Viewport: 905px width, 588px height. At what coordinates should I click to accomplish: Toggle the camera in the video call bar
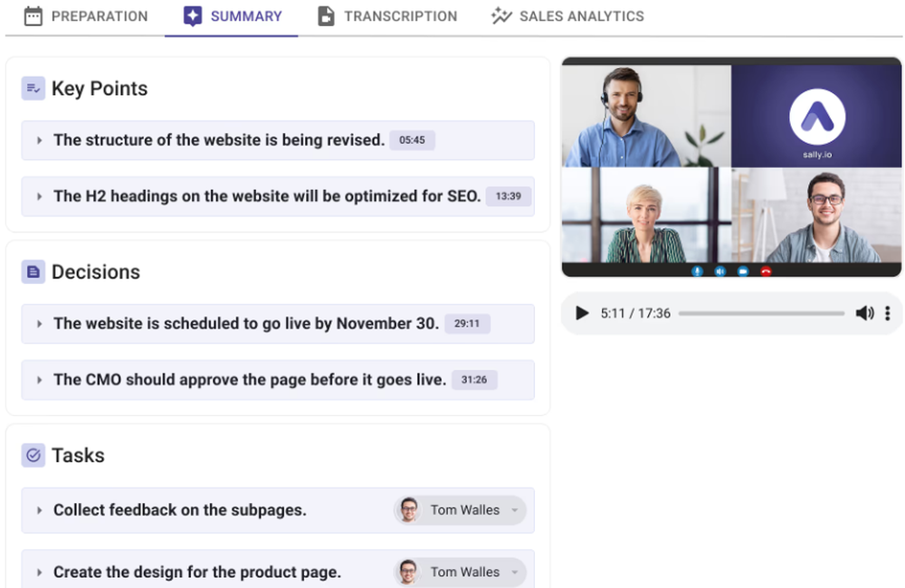pos(743,270)
